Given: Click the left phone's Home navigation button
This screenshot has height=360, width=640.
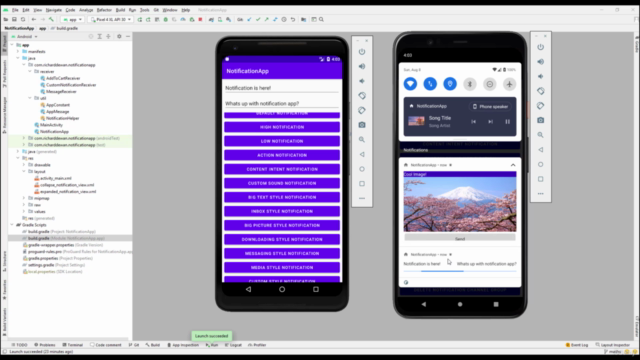Looking at the screenshot, I should pos(282,289).
